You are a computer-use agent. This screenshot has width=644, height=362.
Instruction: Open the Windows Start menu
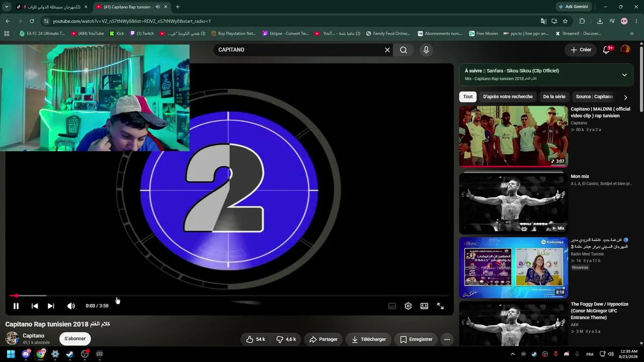[x=11, y=354]
